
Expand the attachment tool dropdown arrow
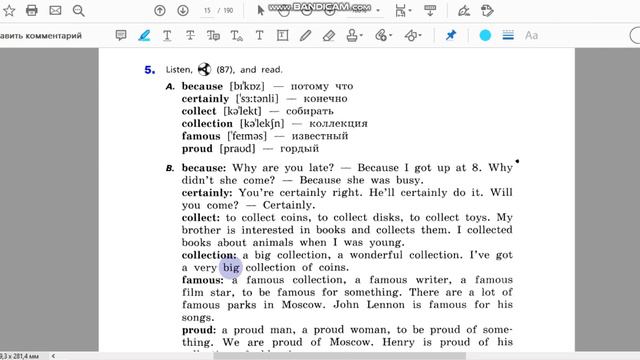click(390, 36)
